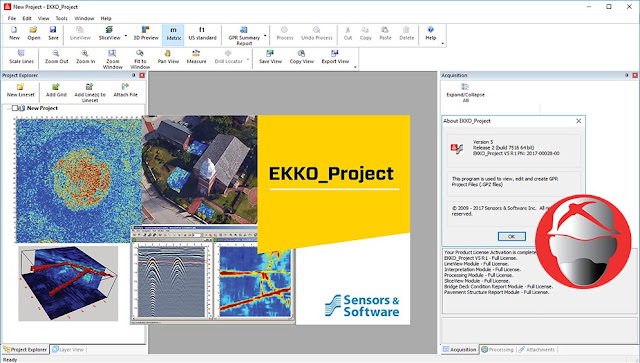
Task: Select the New Project tree node
Action: (42, 108)
